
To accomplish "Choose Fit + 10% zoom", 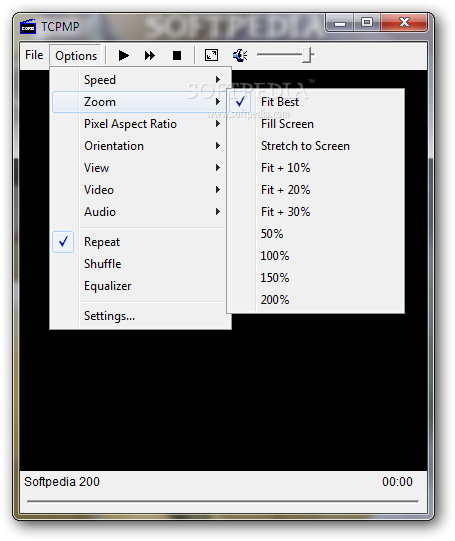I will [316, 168].
